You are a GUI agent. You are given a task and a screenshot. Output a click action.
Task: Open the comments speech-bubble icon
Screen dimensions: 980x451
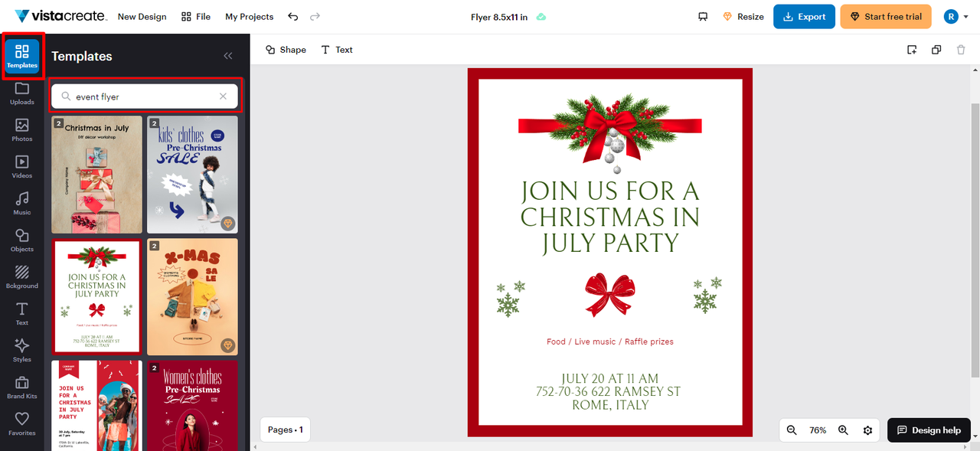[703, 17]
